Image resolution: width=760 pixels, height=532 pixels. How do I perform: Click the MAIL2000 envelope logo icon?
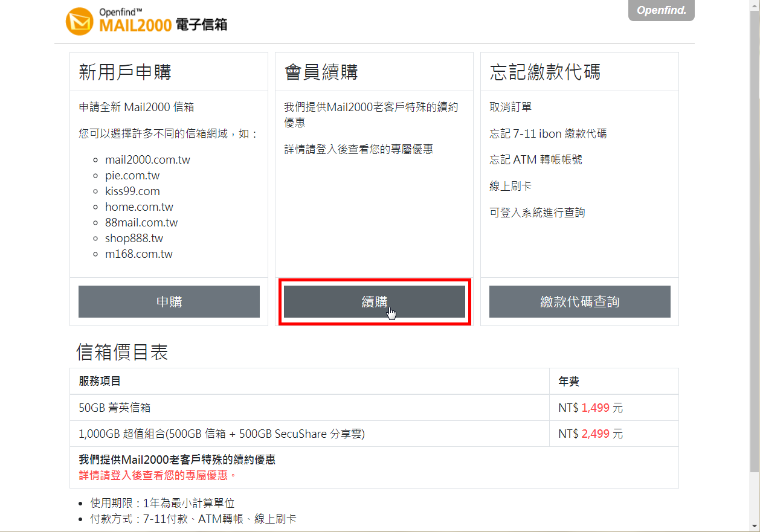79,22
